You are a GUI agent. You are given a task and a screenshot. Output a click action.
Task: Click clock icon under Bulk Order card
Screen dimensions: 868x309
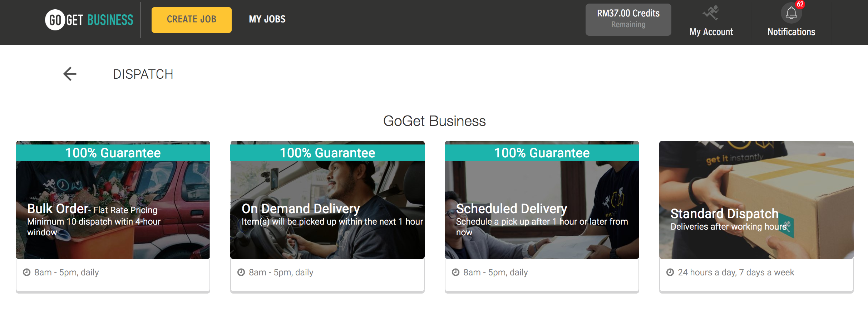click(26, 272)
